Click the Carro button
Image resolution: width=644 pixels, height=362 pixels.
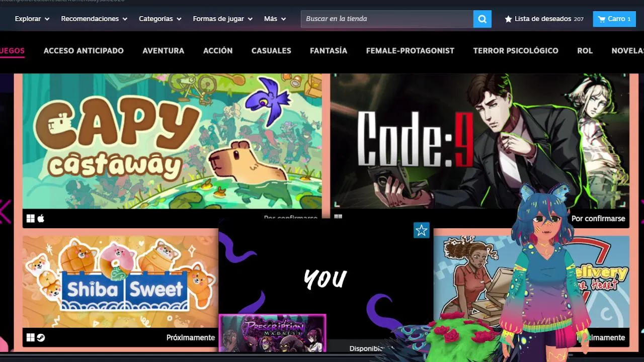614,19
